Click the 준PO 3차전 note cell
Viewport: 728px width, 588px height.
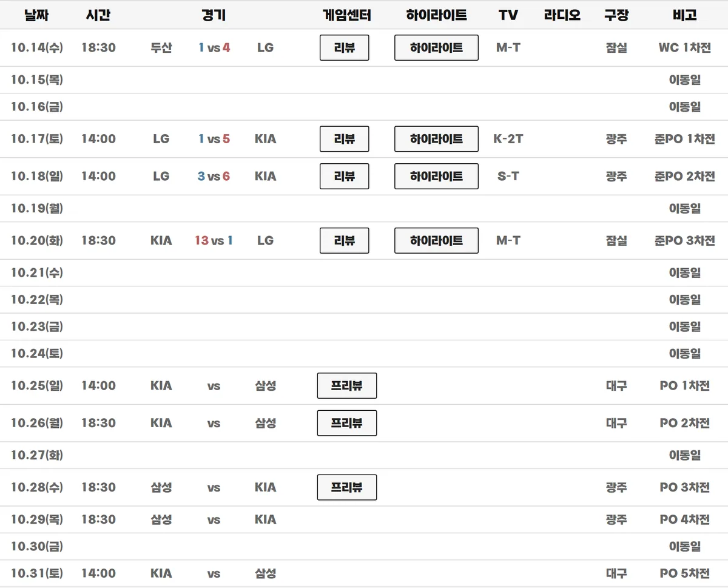coord(685,241)
